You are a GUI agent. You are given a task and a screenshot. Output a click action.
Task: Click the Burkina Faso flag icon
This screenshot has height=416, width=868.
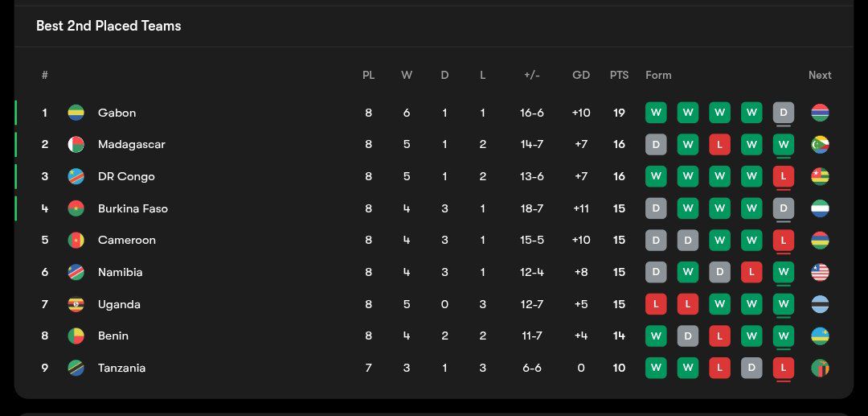point(76,208)
